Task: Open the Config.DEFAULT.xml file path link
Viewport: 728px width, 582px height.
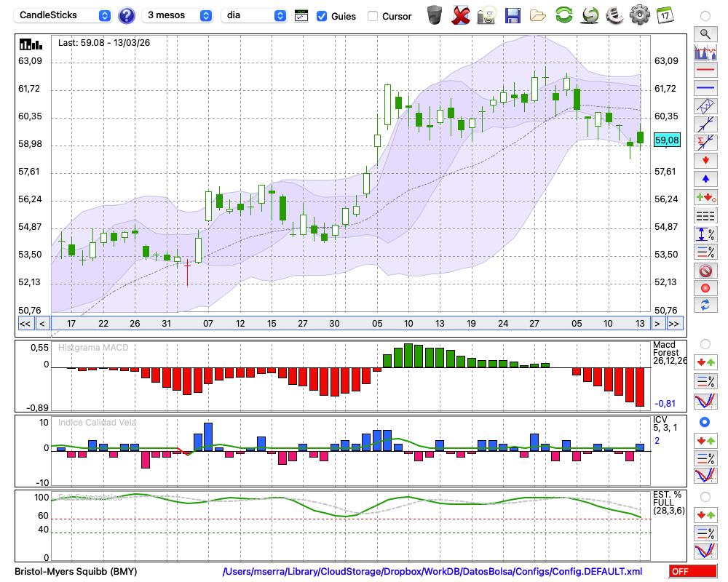Action: point(432,572)
